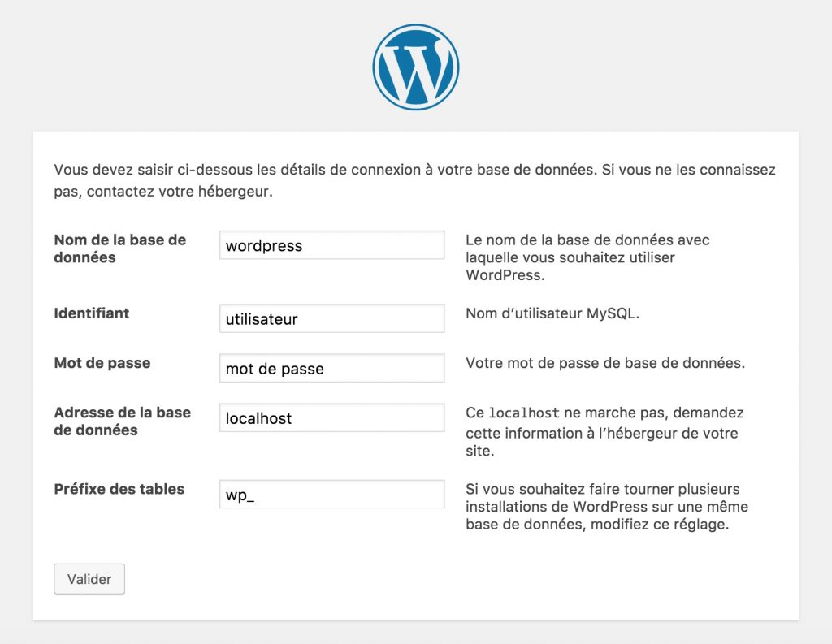Click the "Préfixe des tables" label
The image size is (832, 644).
pyautogui.click(x=119, y=489)
